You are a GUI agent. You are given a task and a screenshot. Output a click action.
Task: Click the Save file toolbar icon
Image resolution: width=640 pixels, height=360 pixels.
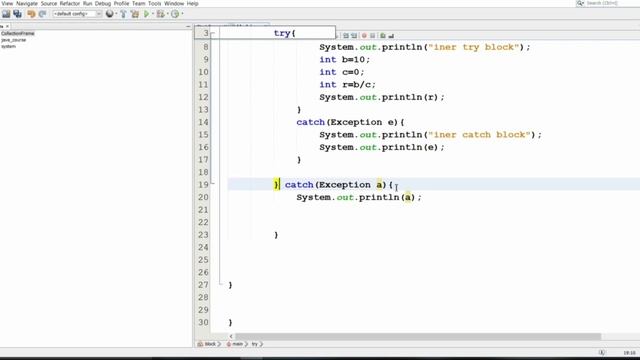click(x=6, y=14)
